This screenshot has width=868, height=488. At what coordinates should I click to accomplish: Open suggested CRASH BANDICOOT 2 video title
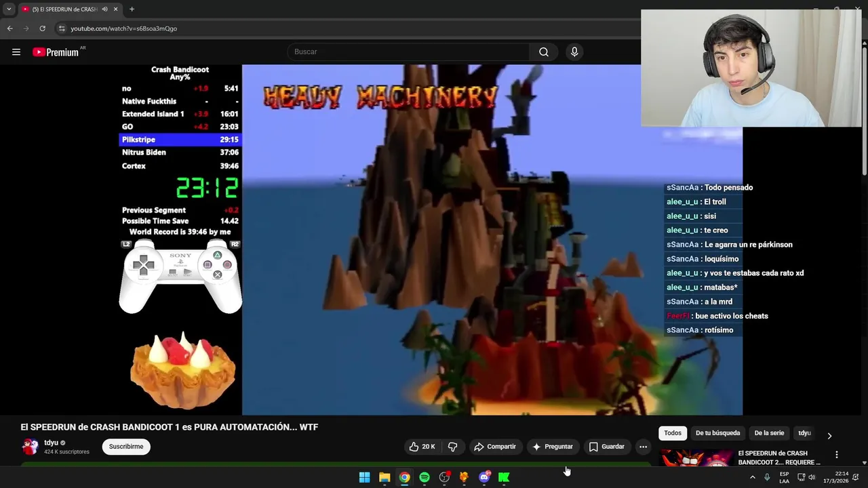[x=779, y=457]
